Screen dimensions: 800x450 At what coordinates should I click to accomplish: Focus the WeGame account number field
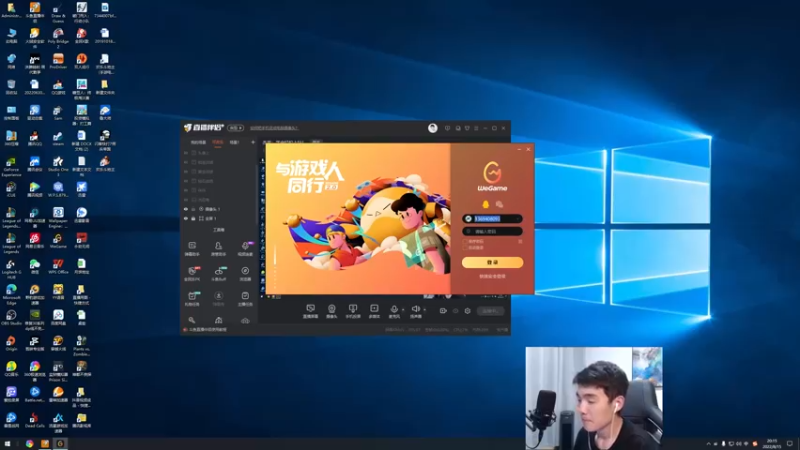[492, 219]
